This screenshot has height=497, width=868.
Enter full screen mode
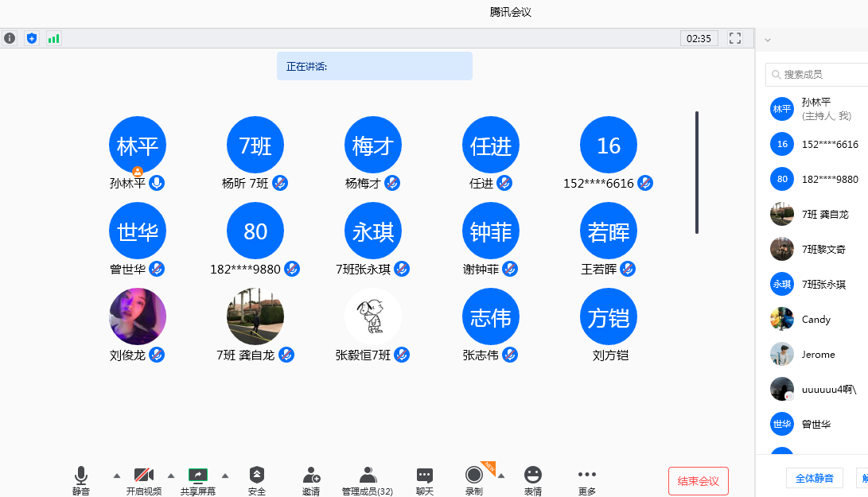point(735,38)
